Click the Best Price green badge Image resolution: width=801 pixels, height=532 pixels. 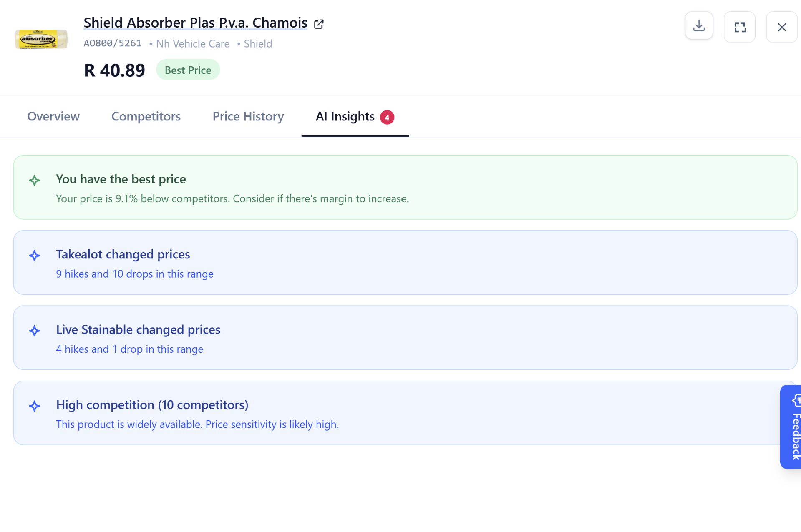[x=188, y=70]
